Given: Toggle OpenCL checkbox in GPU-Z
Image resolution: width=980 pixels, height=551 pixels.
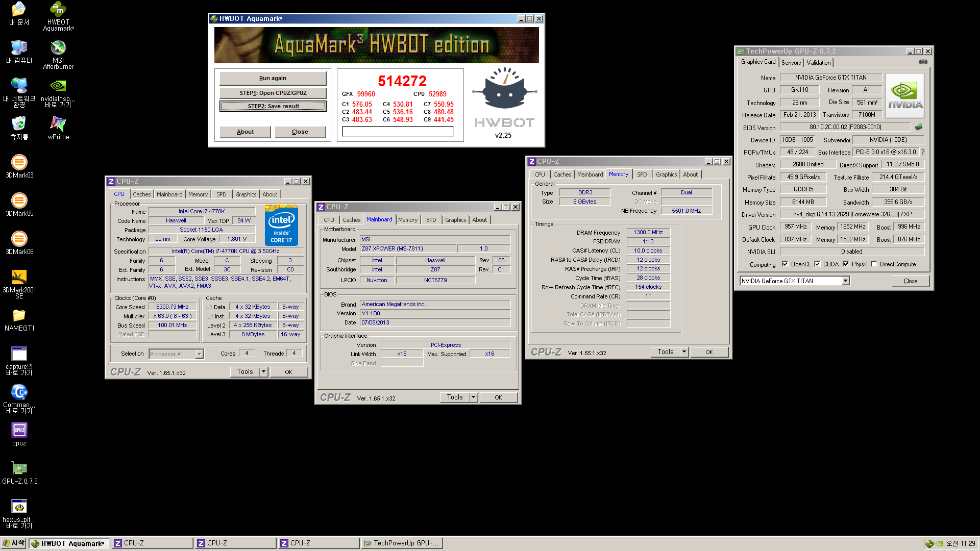Looking at the screenshot, I should tap(785, 264).
